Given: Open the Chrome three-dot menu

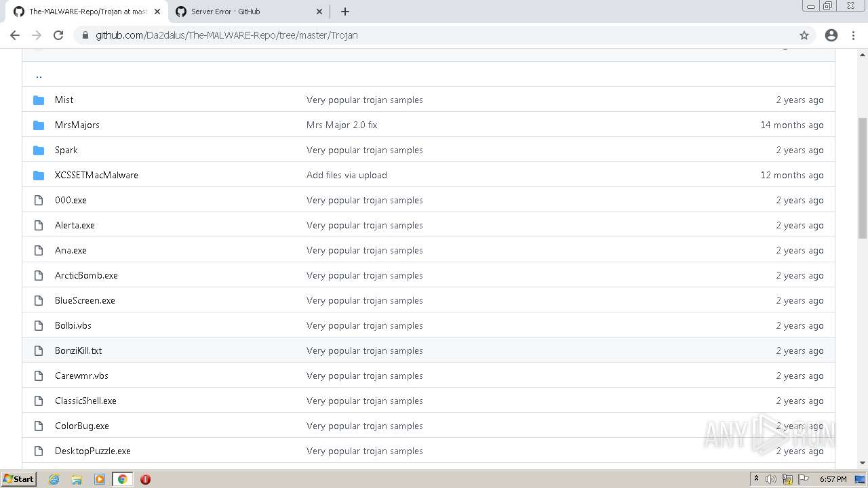Looking at the screenshot, I should [853, 35].
